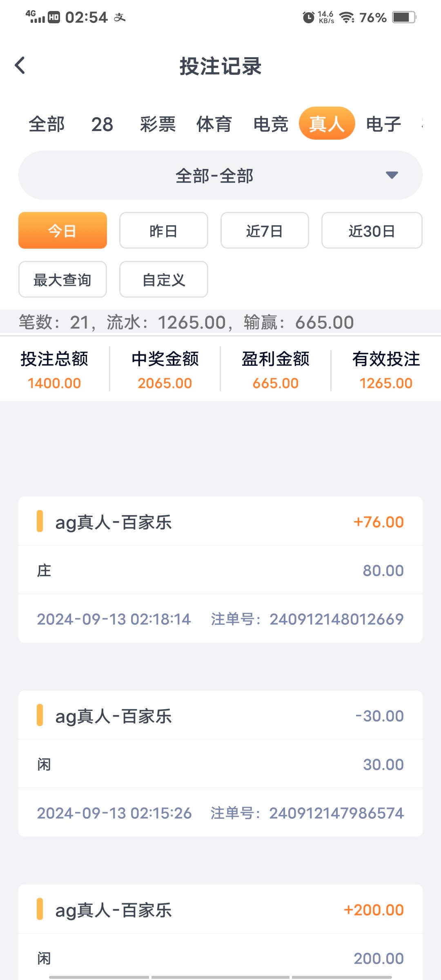Tap the alarm clock status icon

click(x=308, y=17)
